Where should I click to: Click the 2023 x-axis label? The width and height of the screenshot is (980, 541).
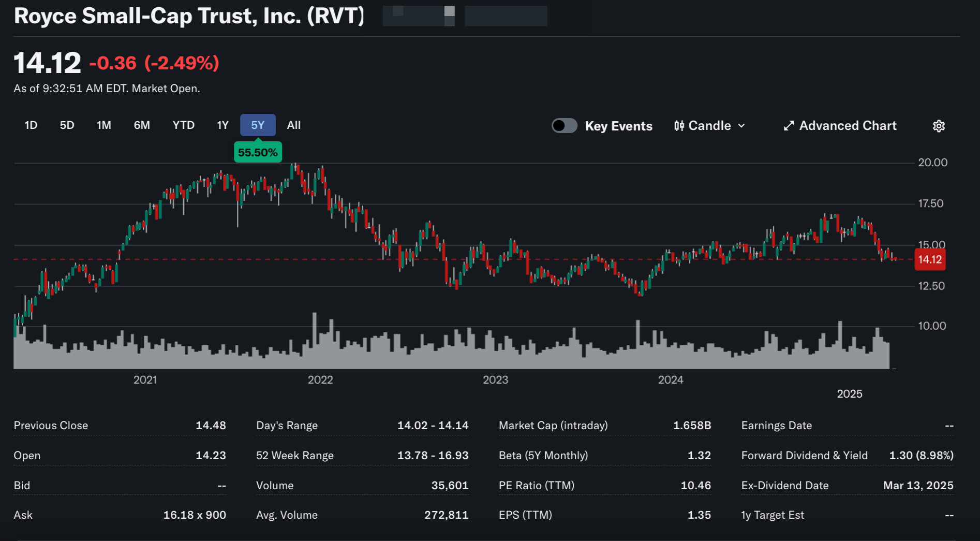pyautogui.click(x=495, y=380)
